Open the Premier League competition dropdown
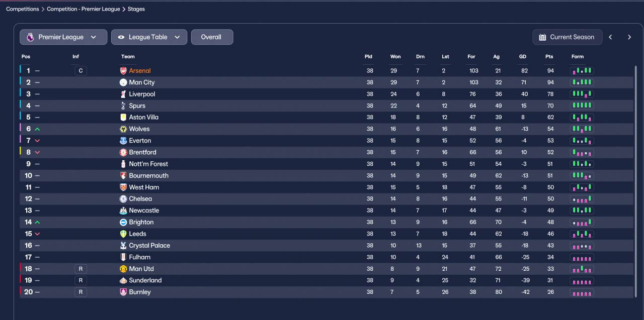Screen dimensions: 644x320 [63, 37]
